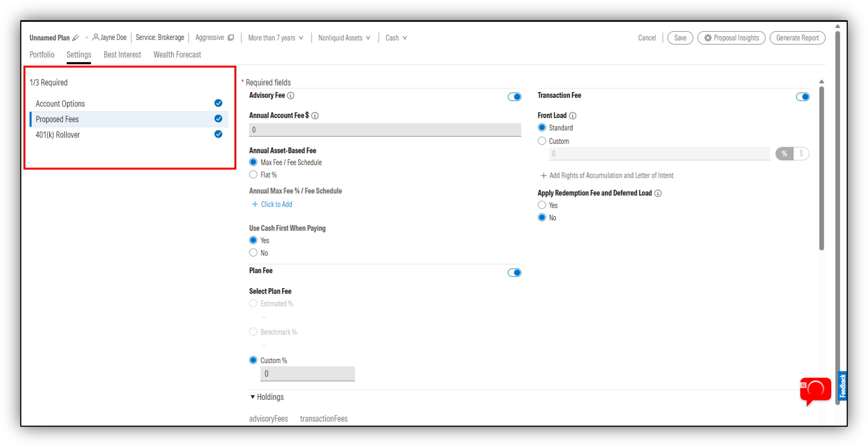Image resolution: width=868 pixels, height=447 pixels.
Task: Click the gear icon in Proposal Insights
Action: click(x=708, y=38)
